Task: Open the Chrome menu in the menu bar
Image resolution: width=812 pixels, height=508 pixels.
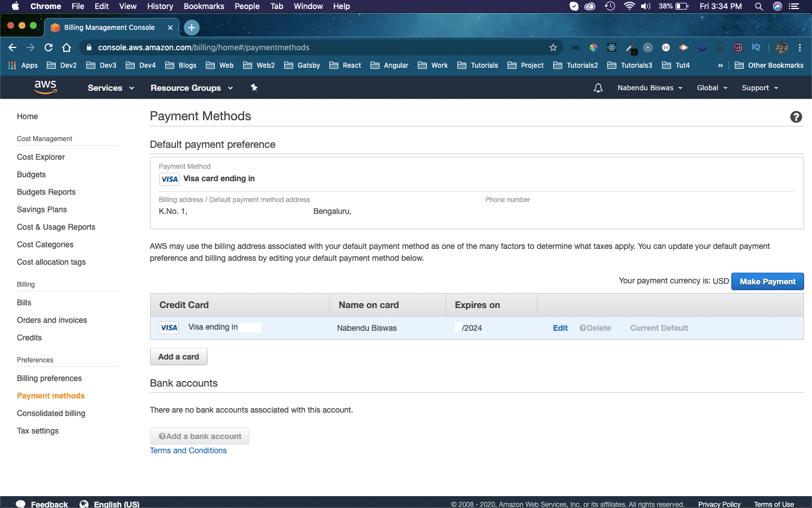Action: click(x=46, y=6)
